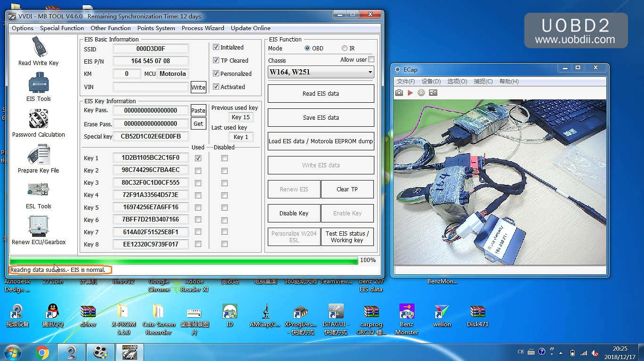Click the Save EIS data button

coord(321,117)
